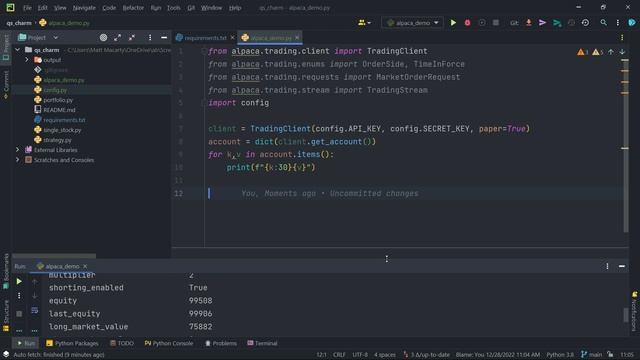Open the alpaca_demo run configuration dropdown
Image resolution: width=640 pixels, height=360 pixels.
(x=412, y=23)
